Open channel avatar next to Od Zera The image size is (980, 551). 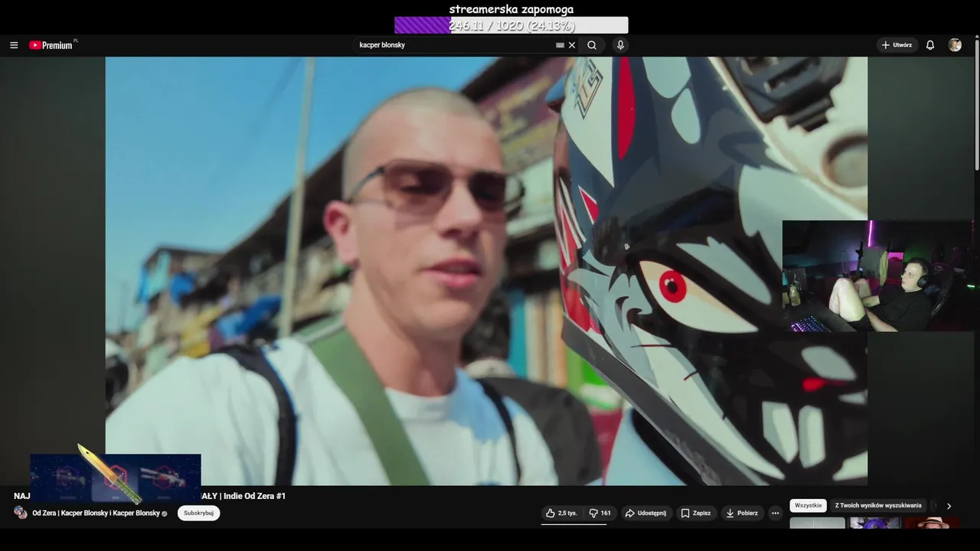click(x=21, y=513)
